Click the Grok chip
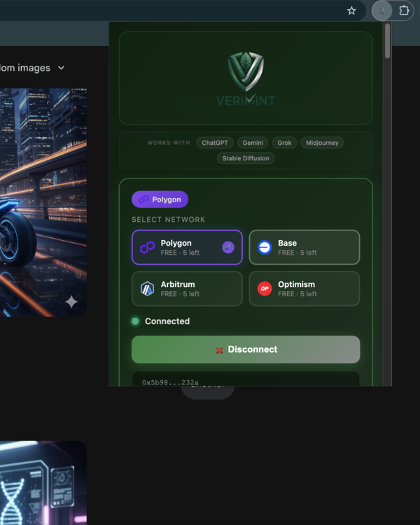Viewport: 420px width, 525px height. (284, 143)
